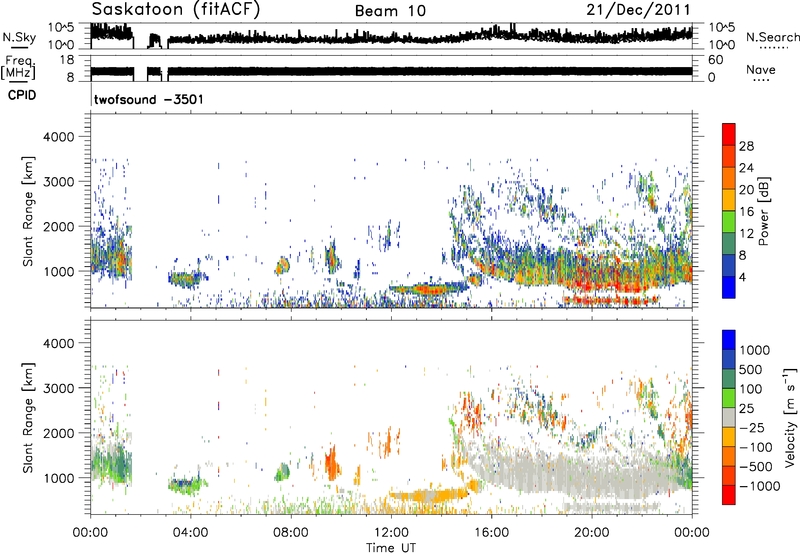The height and width of the screenshot is (554, 800).
Task: Click the orange echo blob at 12:00 in power plot
Action: point(428,289)
